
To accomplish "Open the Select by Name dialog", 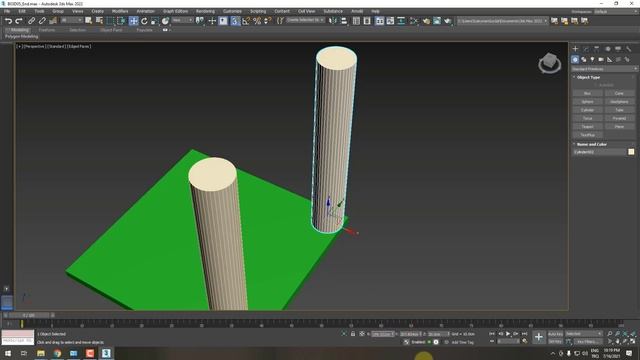I will (x=99, y=20).
